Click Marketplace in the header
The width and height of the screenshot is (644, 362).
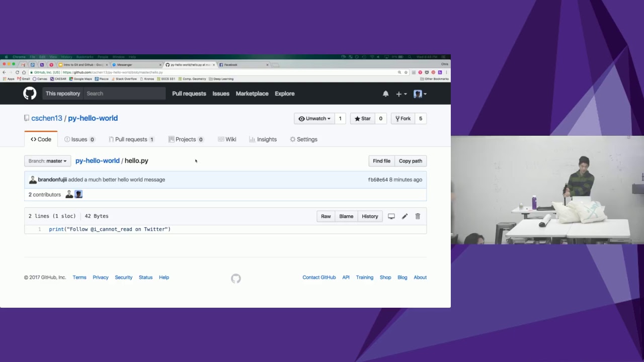click(x=252, y=94)
